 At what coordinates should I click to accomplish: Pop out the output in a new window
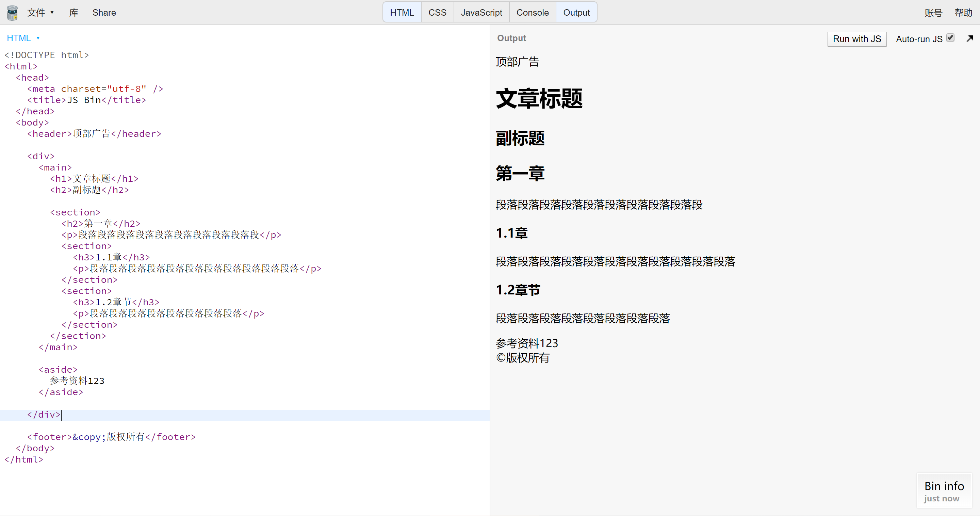click(970, 38)
